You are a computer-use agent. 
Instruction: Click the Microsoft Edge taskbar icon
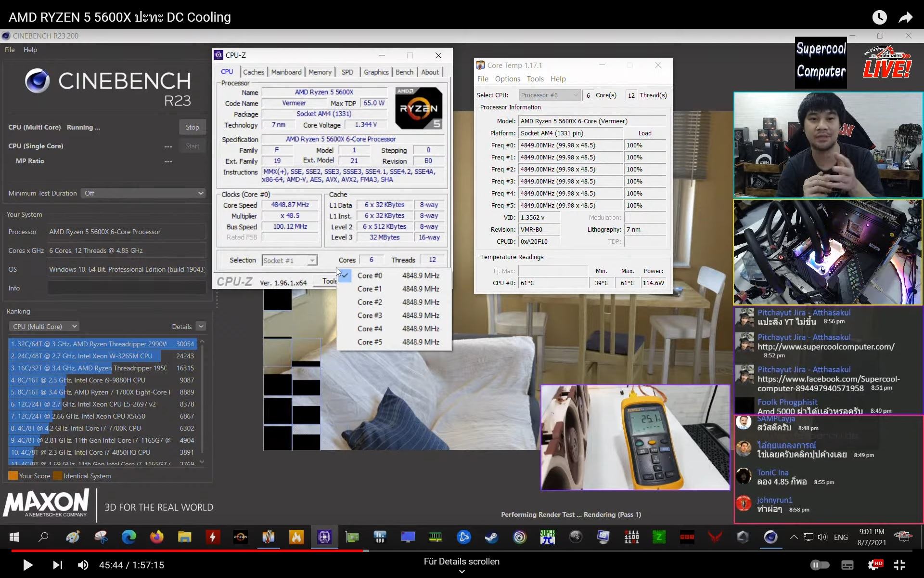pyautogui.click(x=128, y=537)
